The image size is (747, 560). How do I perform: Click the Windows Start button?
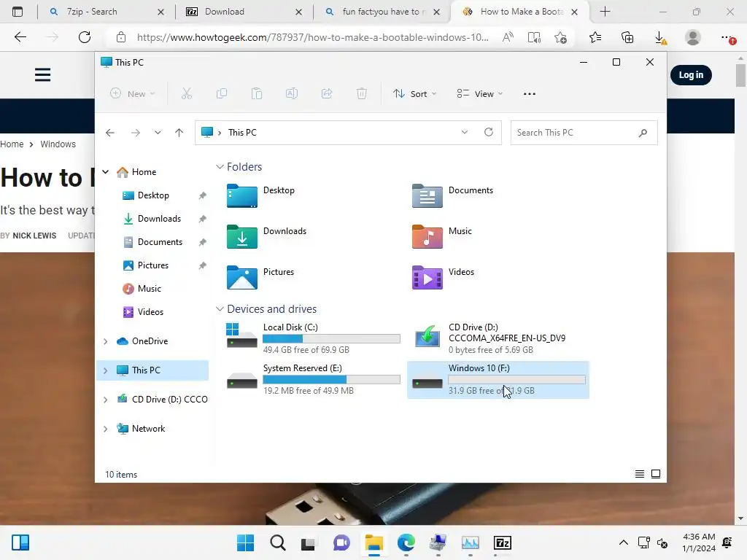click(245, 542)
